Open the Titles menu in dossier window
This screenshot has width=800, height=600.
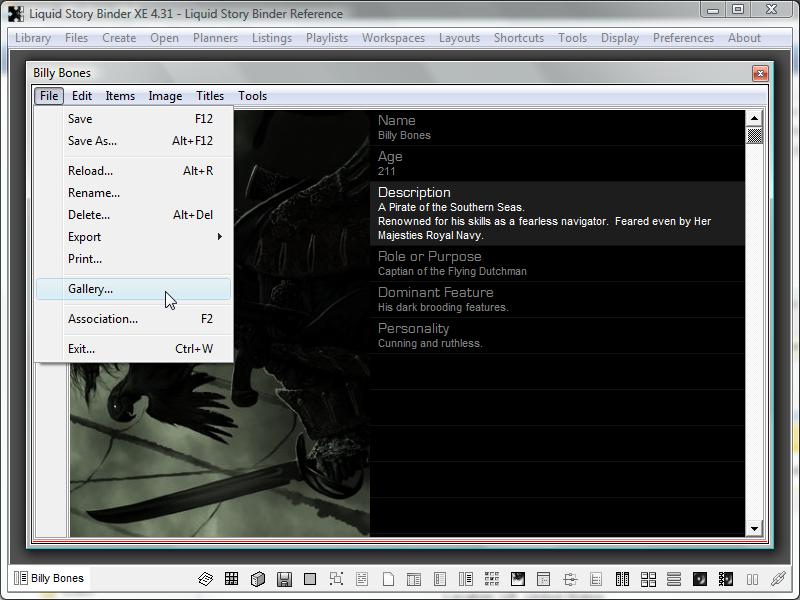(210, 96)
